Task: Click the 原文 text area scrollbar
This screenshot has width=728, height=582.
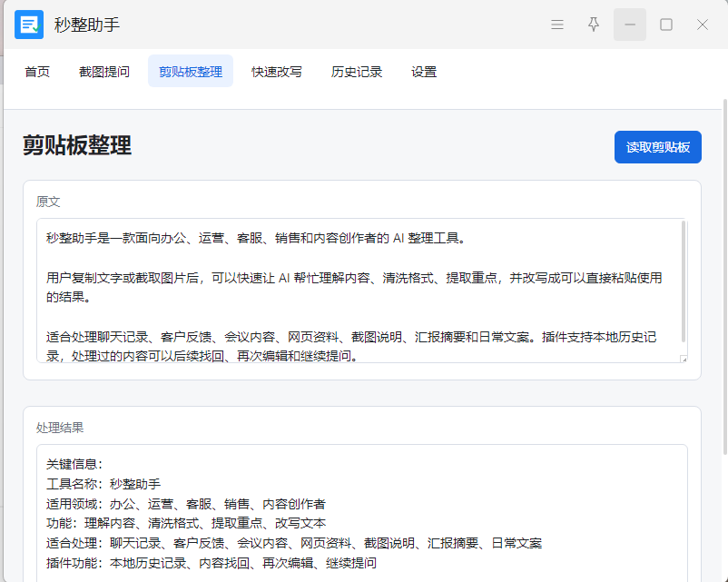Action: pyautogui.click(x=684, y=281)
